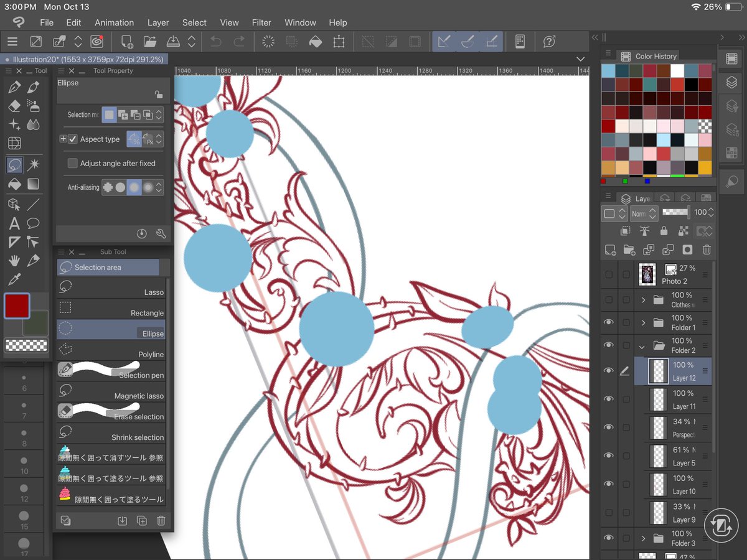747x560 pixels.
Task: Click the wrench icon in Tool Property
Action: click(161, 234)
